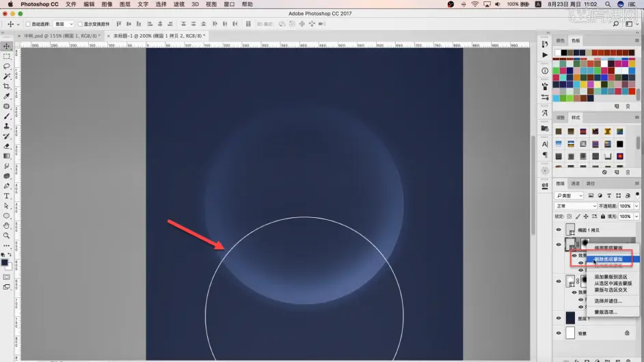Toggle lock position for layer
This screenshot has height=362, width=644.
pos(586,217)
